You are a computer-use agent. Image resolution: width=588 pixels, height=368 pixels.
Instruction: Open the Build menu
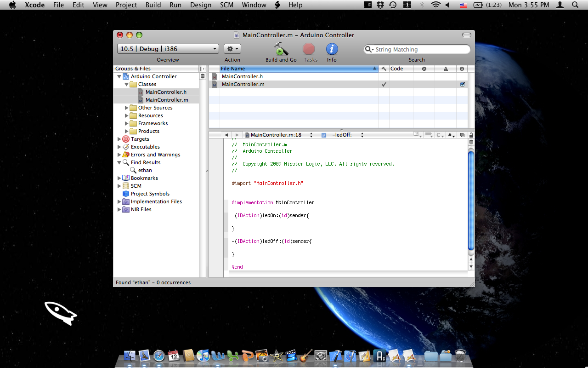tap(153, 5)
